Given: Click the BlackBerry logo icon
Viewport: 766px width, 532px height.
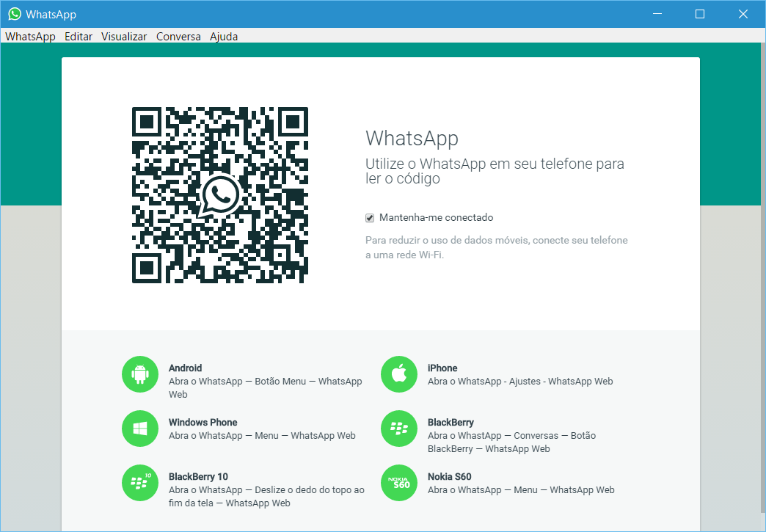Looking at the screenshot, I should pos(399,429).
